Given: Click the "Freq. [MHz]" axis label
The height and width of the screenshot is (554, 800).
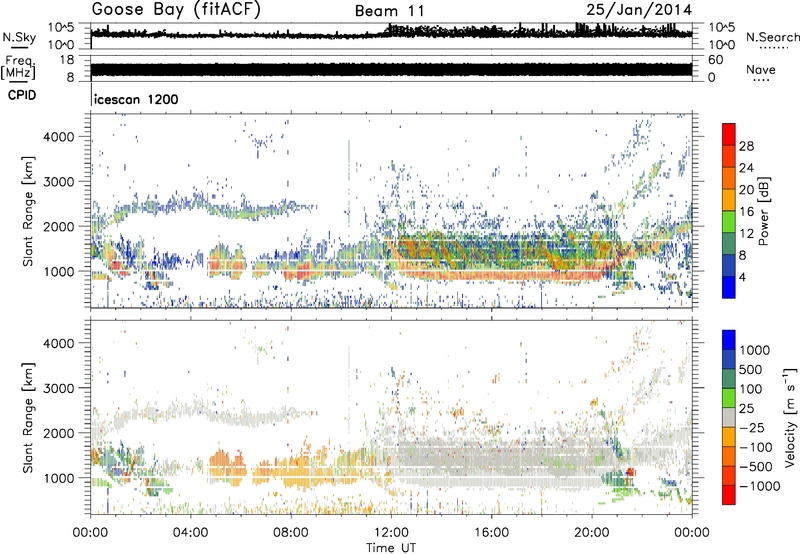Looking at the screenshot, I should click(18, 68).
